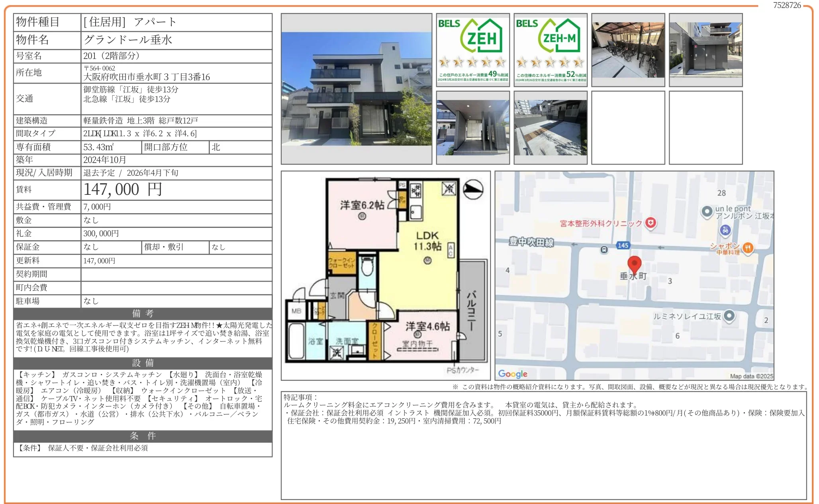Click the 147,000 円 rent value

click(123, 190)
